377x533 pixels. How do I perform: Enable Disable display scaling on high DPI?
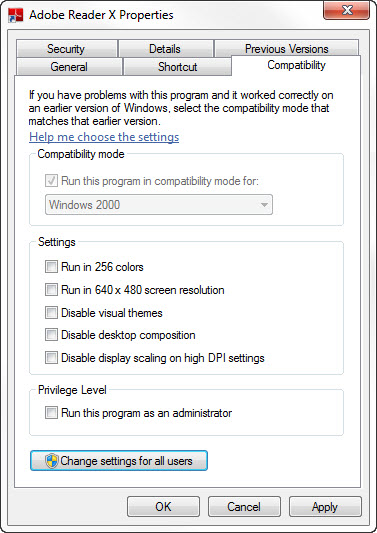coord(51,358)
